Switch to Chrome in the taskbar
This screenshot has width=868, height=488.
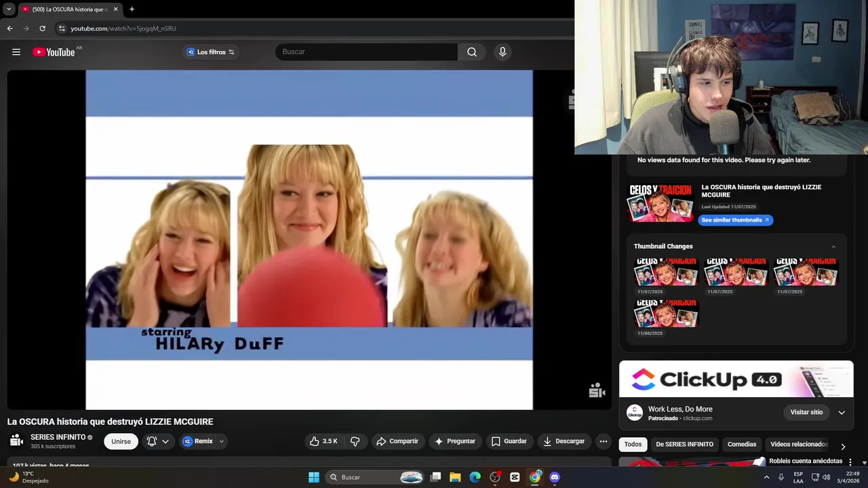pos(535,477)
